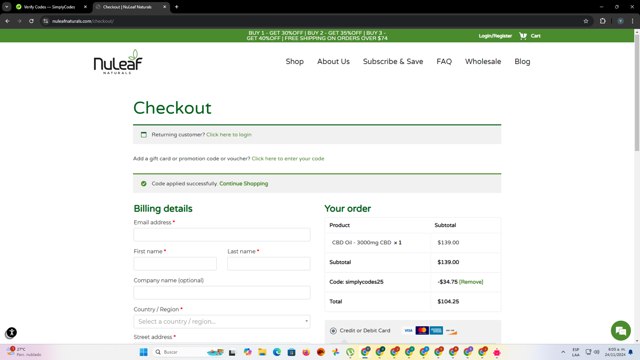
Task: Focus the First name field
Action: tap(175, 264)
